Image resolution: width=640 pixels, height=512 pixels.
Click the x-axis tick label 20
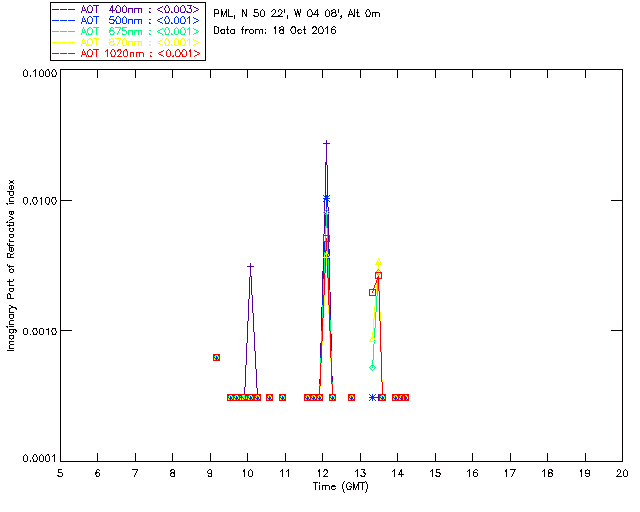click(x=622, y=473)
